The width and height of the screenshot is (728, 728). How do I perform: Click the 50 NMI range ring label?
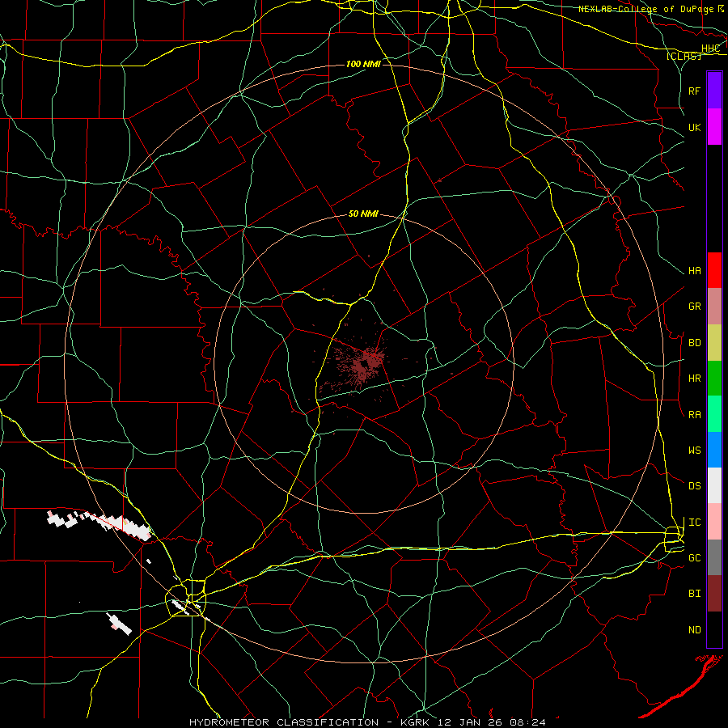pyautogui.click(x=363, y=214)
